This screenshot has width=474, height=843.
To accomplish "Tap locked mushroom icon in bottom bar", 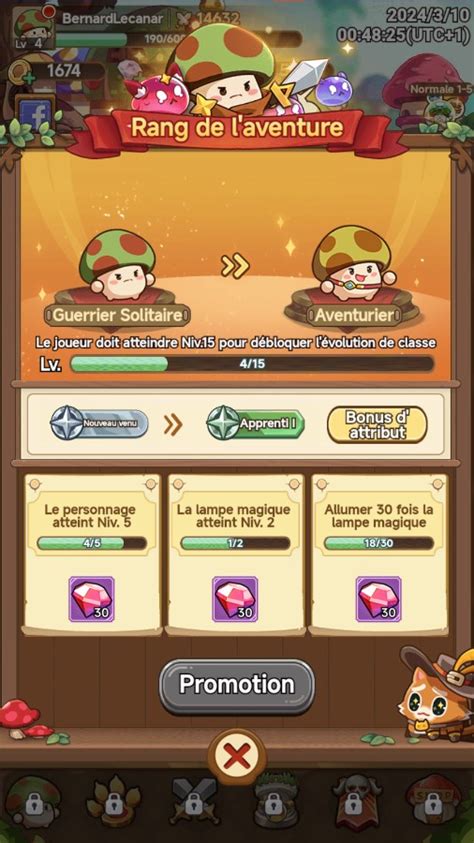I will [x=33, y=802].
